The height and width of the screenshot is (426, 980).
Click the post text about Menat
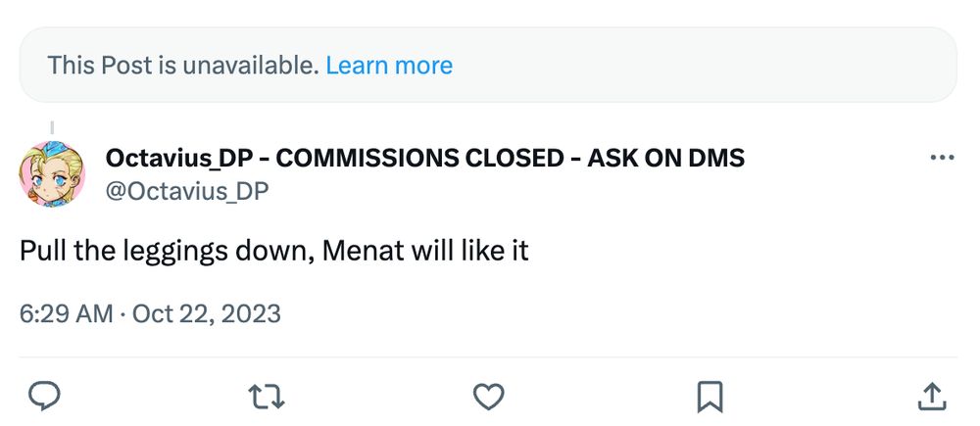point(274,251)
